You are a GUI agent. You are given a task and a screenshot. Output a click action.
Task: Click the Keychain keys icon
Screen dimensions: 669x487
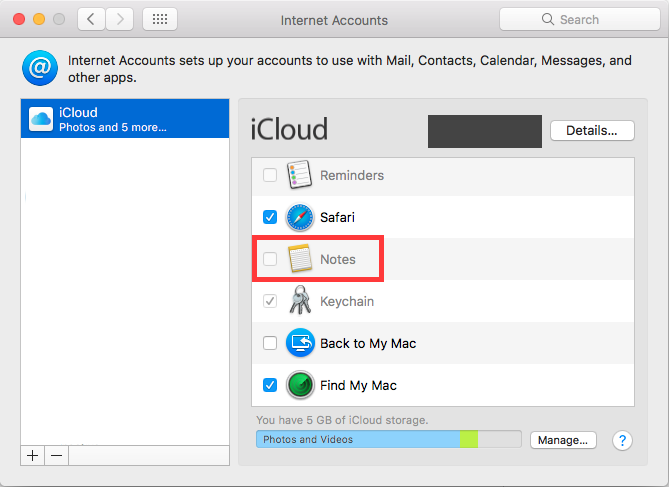(x=300, y=300)
